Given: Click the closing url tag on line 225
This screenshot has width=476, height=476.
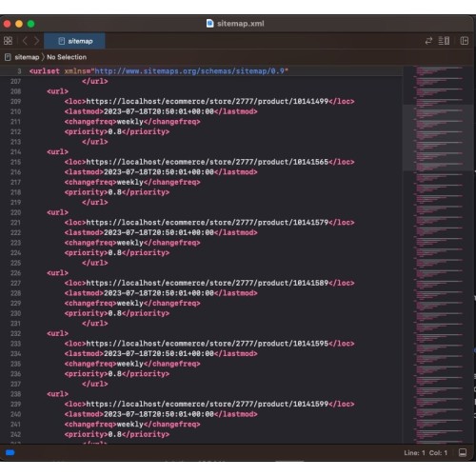Looking at the screenshot, I should [x=95, y=263].
